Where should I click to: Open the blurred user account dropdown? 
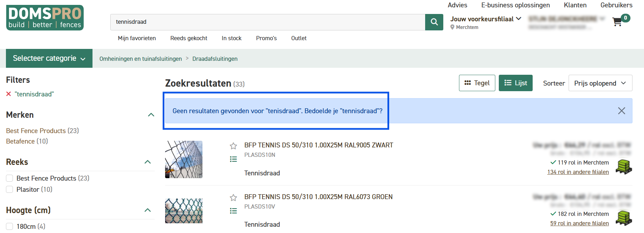pyautogui.click(x=567, y=19)
